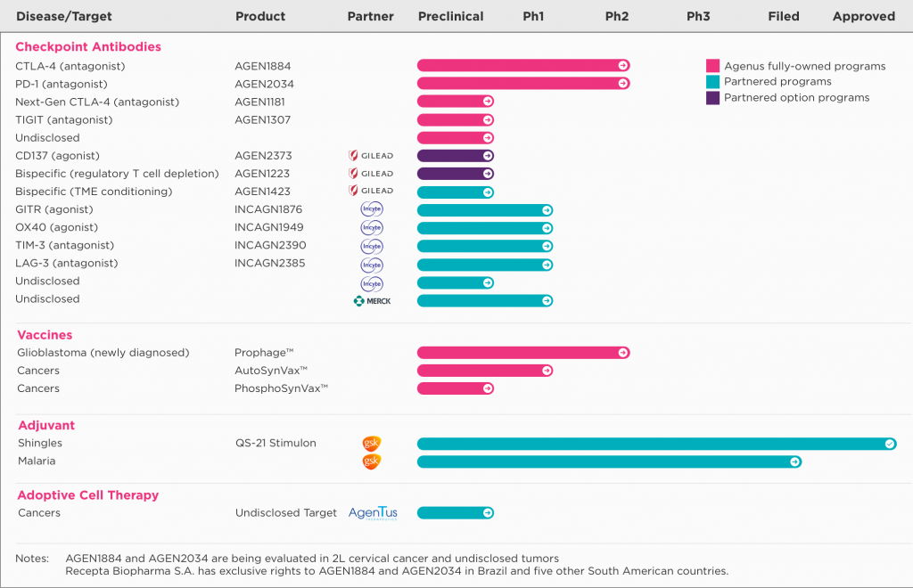Click the Gilead logo beside AGEN1223
The width and height of the screenshot is (913, 588).
pos(371,174)
